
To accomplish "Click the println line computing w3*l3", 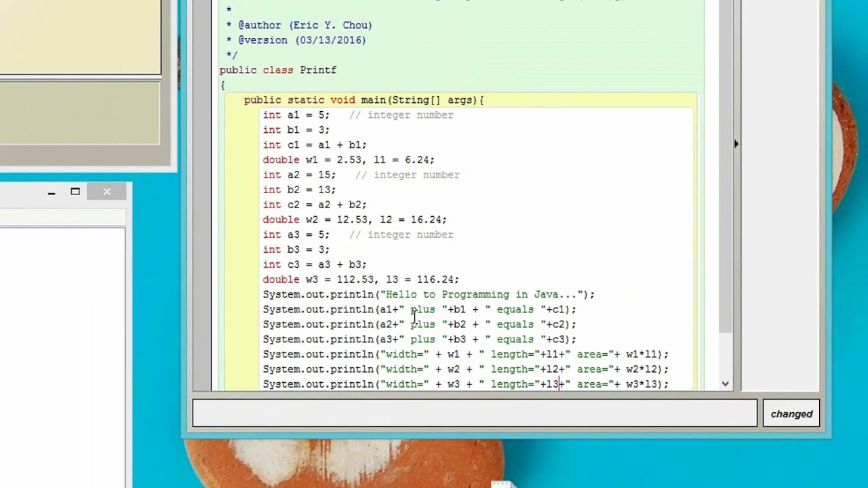I will [x=466, y=384].
